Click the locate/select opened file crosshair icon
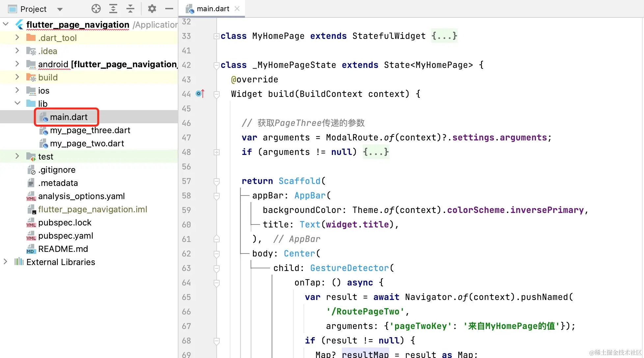This screenshot has width=644, height=358. click(x=96, y=9)
